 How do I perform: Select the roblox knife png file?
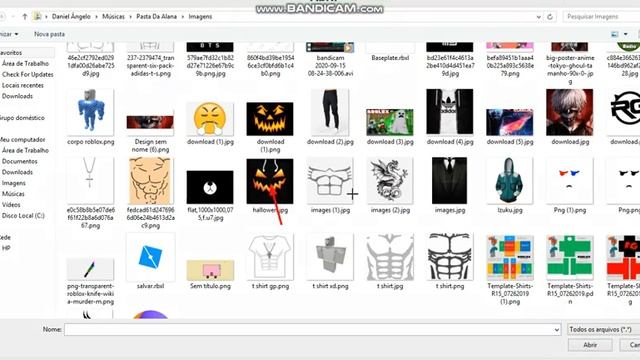point(90,281)
